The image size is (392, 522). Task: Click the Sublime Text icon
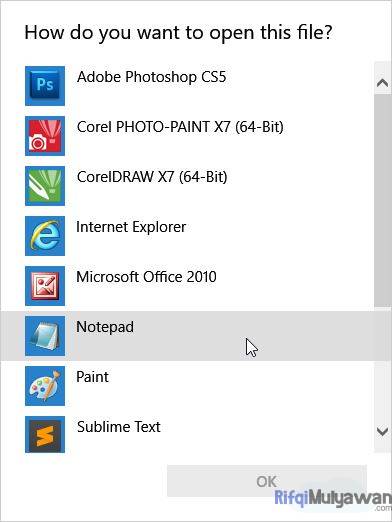point(45,435)
